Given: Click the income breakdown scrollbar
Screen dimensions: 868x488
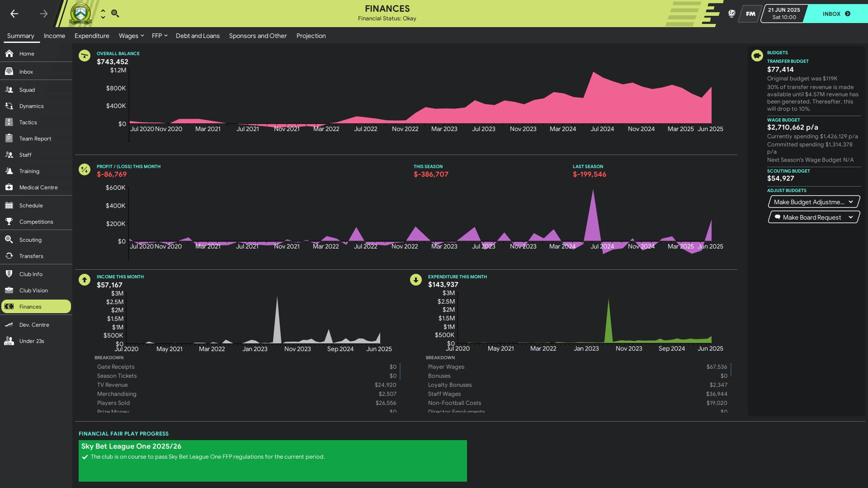Looking at the screenshot, I should [400, 371].
